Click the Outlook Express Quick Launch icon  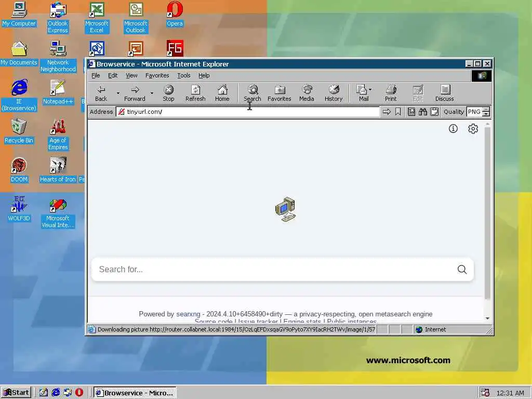click(x=68, y=393)
